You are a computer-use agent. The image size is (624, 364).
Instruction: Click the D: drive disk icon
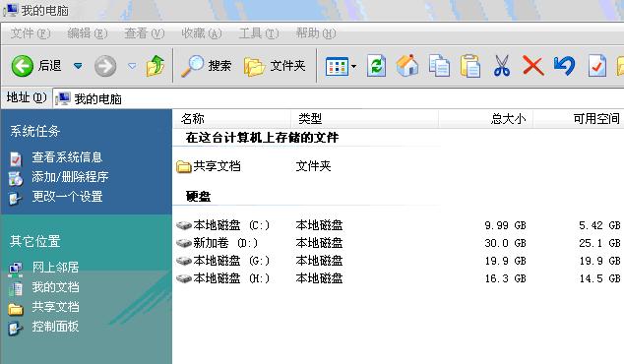(184, 243)
